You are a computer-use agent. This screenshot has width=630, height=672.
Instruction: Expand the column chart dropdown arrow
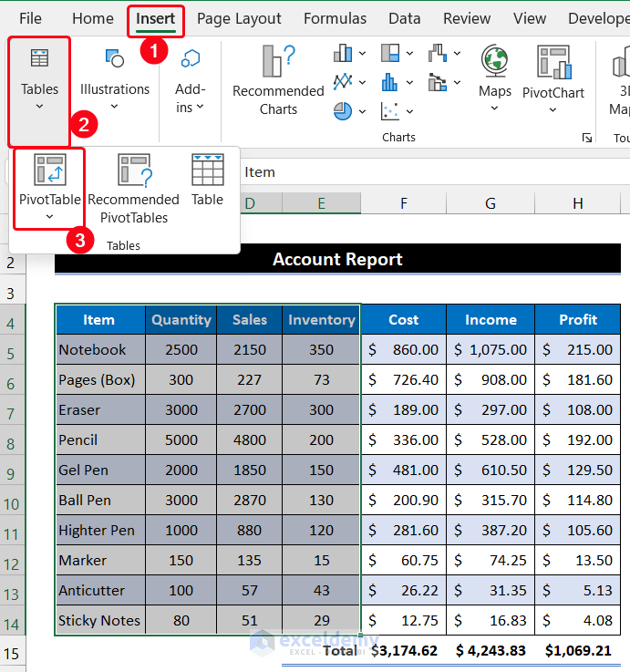point(362,53)
